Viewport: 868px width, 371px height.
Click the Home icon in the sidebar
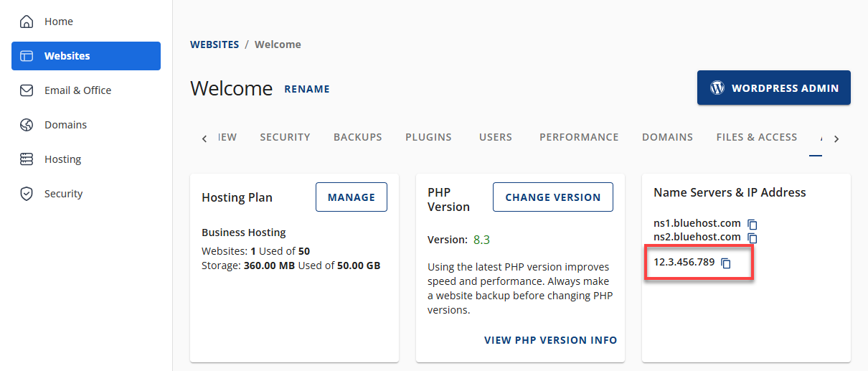pos(27,22)
